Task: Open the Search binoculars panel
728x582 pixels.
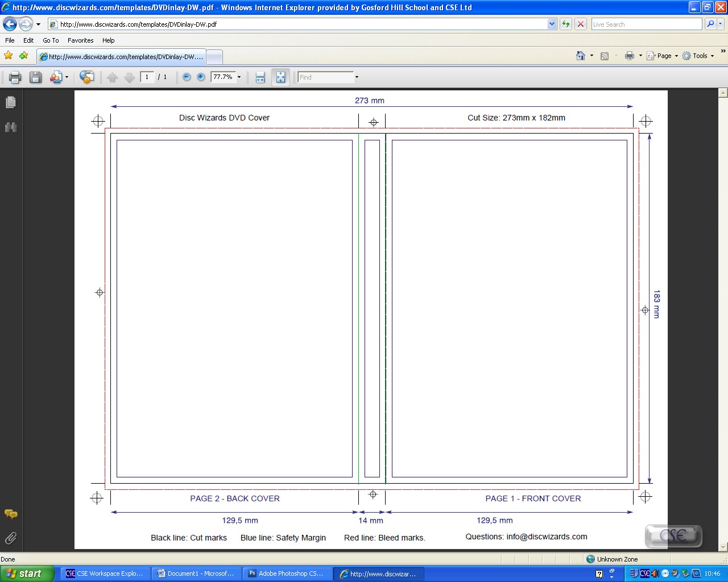Action: [x=11, y=127]
